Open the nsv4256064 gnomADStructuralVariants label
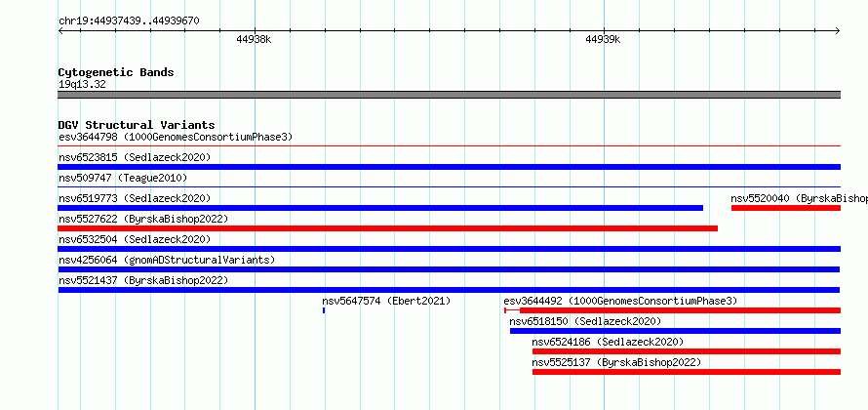The width and height of the screenshot is (868, 410). (167, 260)
